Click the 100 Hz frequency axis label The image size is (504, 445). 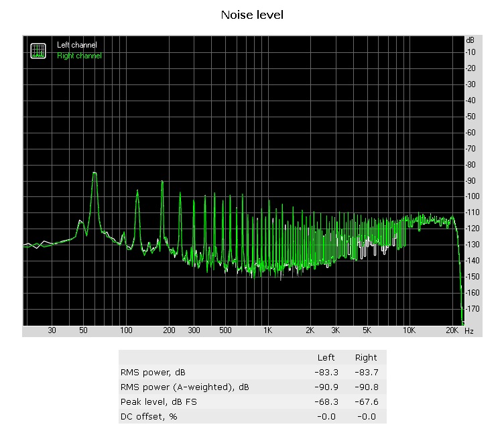coord(125,331)
